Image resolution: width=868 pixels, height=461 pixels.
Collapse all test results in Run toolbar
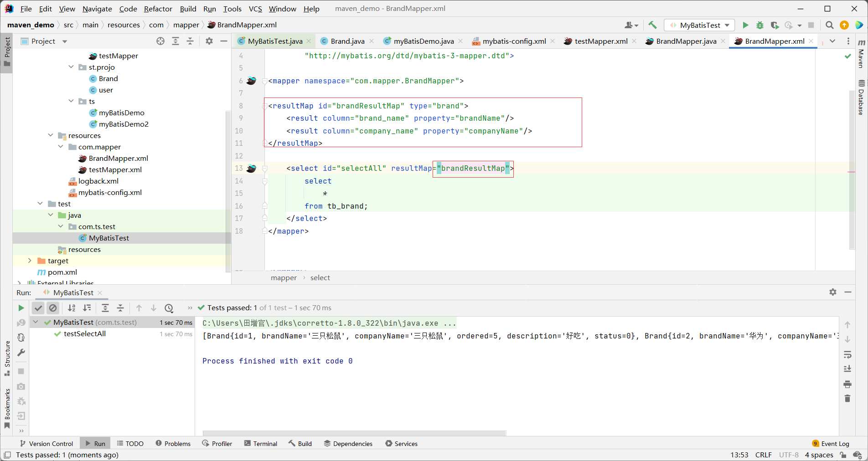point(120,308)
